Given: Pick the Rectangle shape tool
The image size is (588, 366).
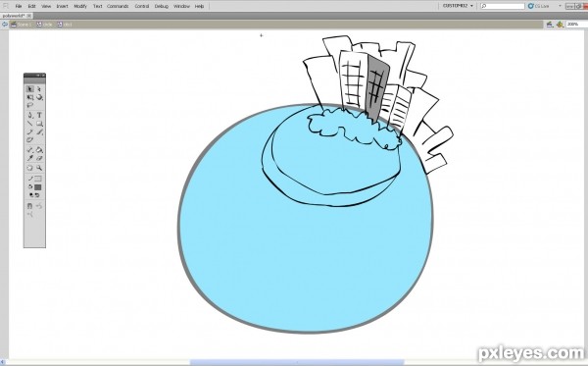Looking at the screenshot, I should 39,124.
